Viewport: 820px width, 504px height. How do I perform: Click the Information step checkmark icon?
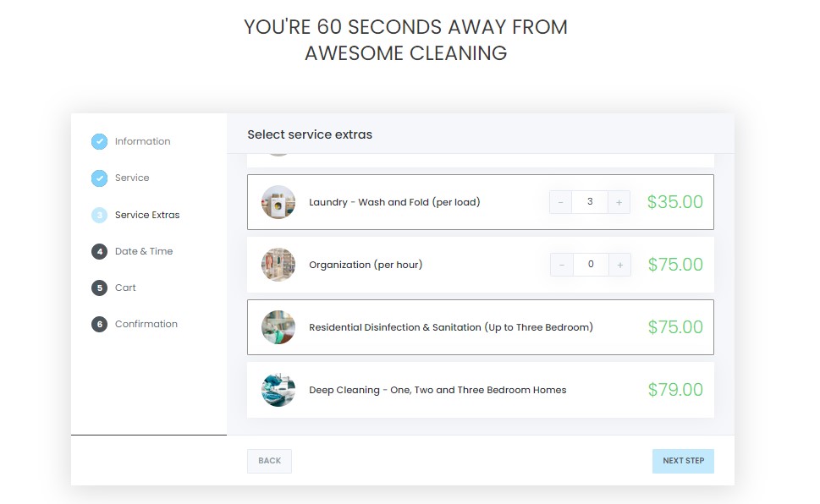99,141
